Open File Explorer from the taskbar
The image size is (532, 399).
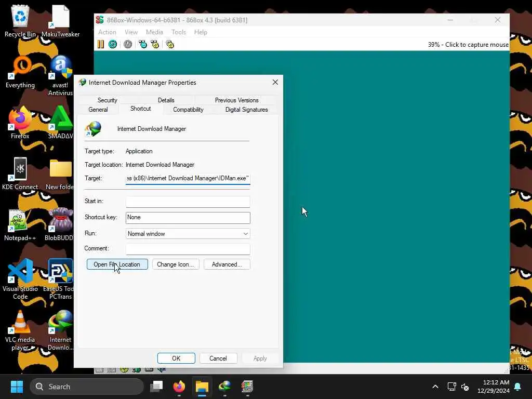click(x=202, y=387)
